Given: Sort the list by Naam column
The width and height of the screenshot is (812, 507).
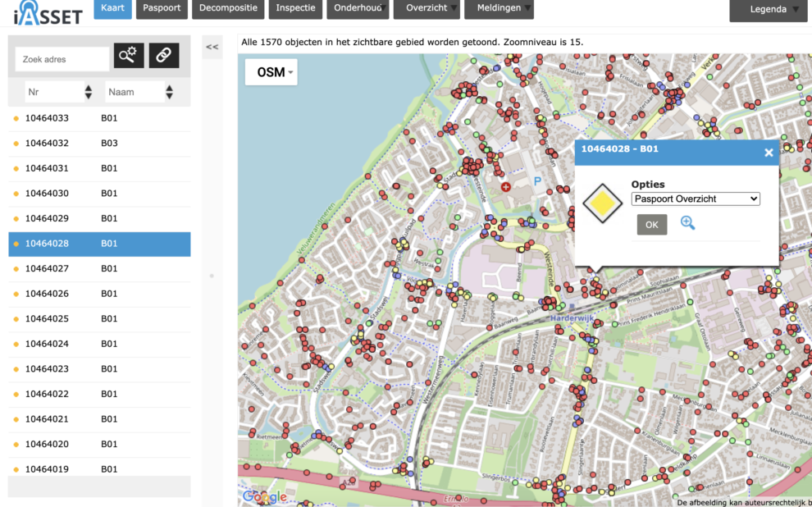Looking at the screenshot, I should pos(169,93).
